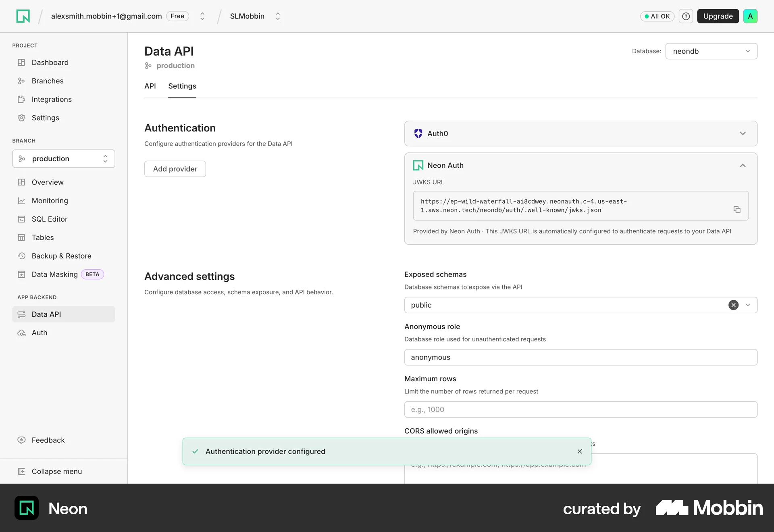Click the Auth0 shield logo
Screen dimensions: 774x532
coord(418,133)
